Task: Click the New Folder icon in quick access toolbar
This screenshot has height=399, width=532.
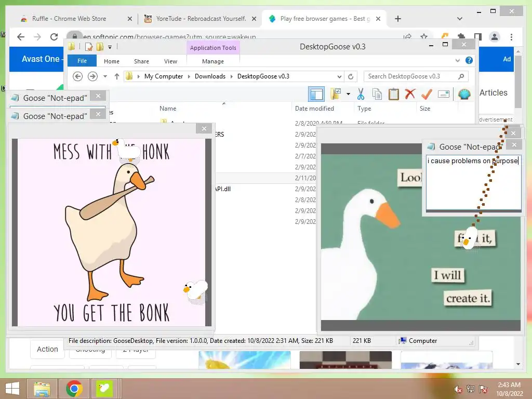Action: click(100, 47)
